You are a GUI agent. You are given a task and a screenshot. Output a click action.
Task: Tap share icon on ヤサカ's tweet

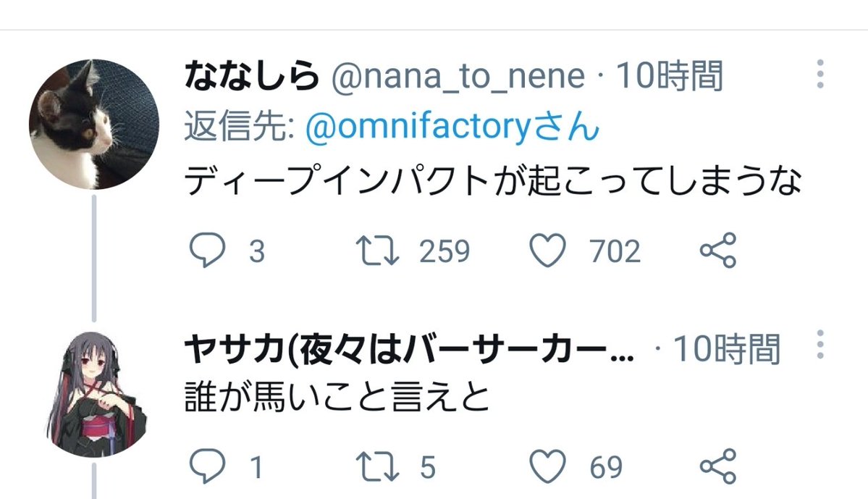(717, 467)
